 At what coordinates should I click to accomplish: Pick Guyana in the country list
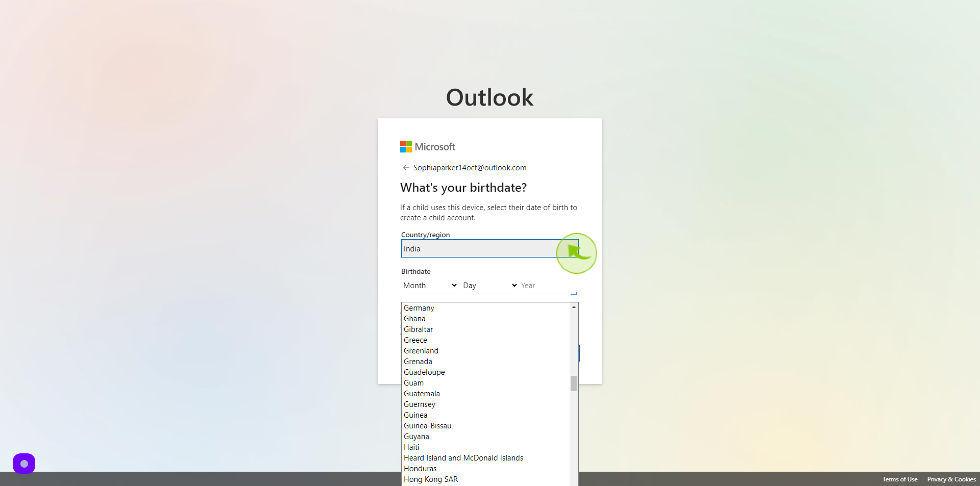click(x=485, y=437)
